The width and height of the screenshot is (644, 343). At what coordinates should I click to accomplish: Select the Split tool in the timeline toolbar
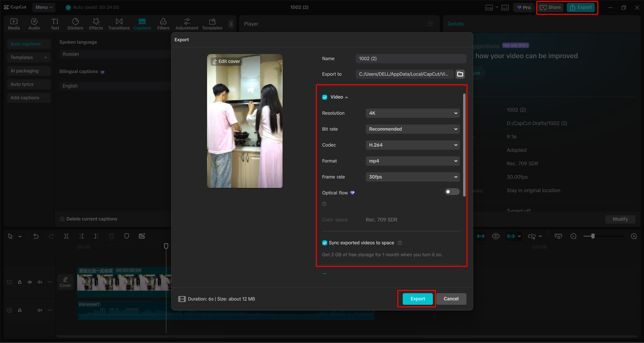66,236
